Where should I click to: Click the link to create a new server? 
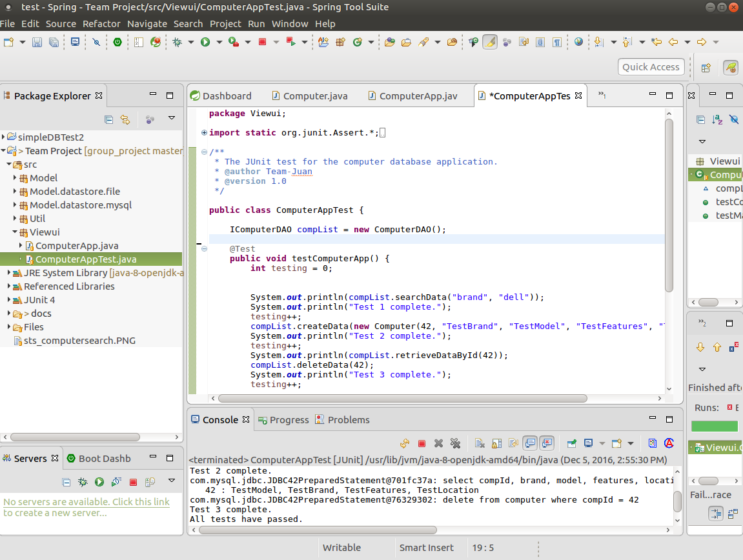click(87, 507)
